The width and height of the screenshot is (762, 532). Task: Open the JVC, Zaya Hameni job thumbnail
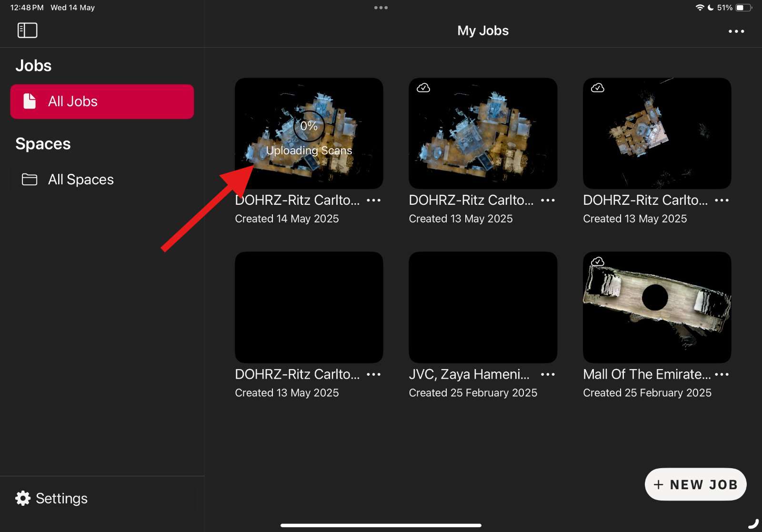click(x=482, y=307)
